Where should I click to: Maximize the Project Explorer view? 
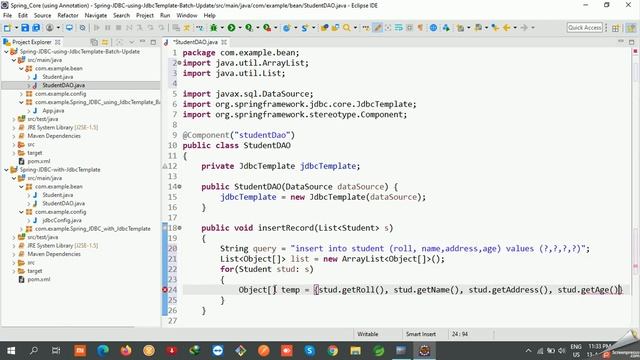tap(153, 42)
